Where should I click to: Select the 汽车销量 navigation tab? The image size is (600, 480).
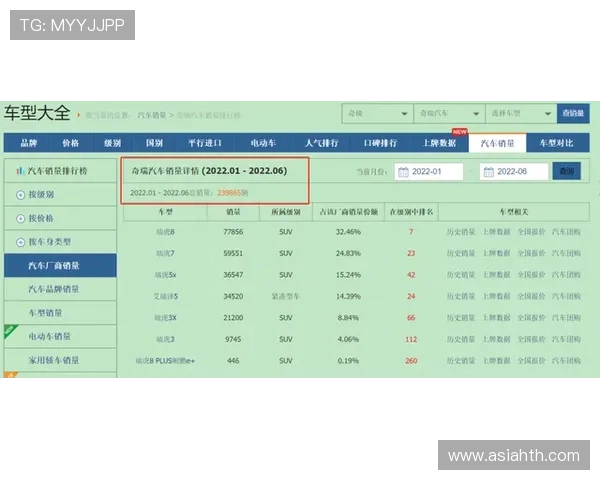click(497, 143)
